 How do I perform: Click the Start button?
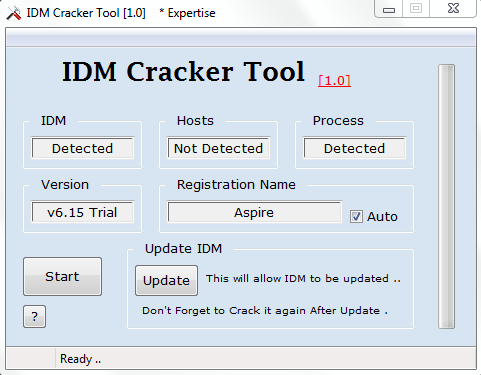[x=62, y=276]
